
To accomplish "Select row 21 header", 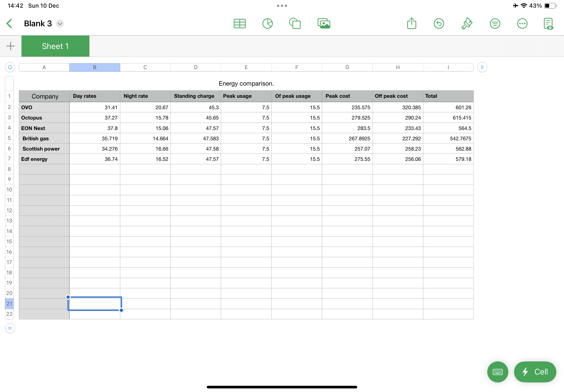I will click(x=9, y=304).
